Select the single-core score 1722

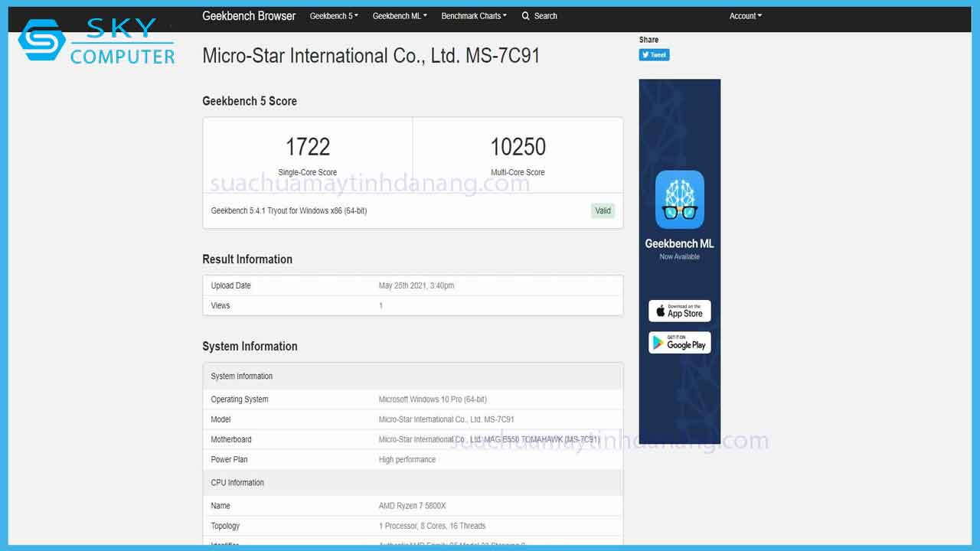(x=308, y=147)
